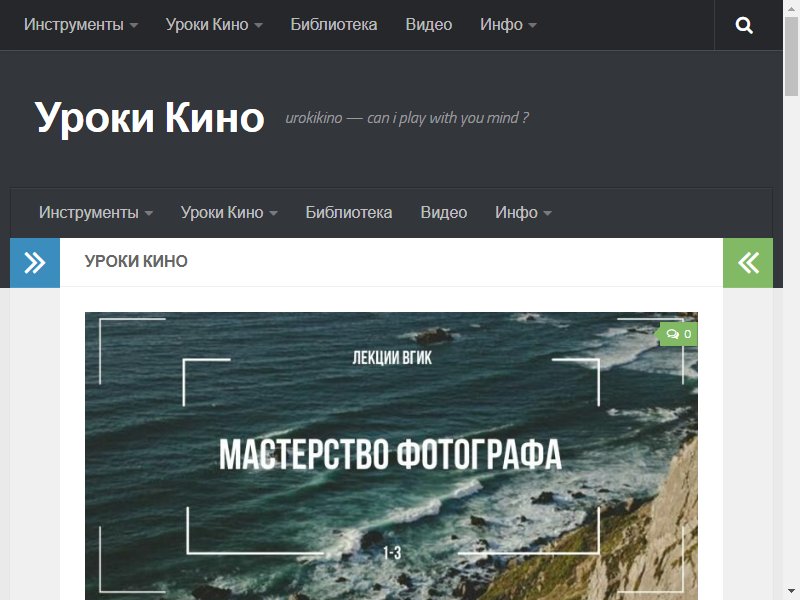Open the УРОКИ КИНО category heading
This screenshot has width=800, height=600.
(136, 261)
